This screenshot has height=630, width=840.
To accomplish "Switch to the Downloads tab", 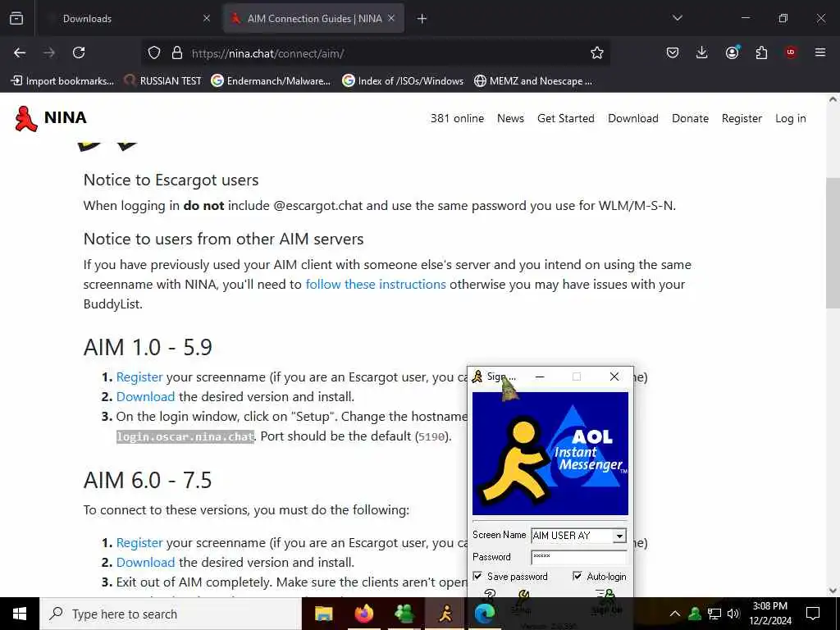I will tap(129, 19).
